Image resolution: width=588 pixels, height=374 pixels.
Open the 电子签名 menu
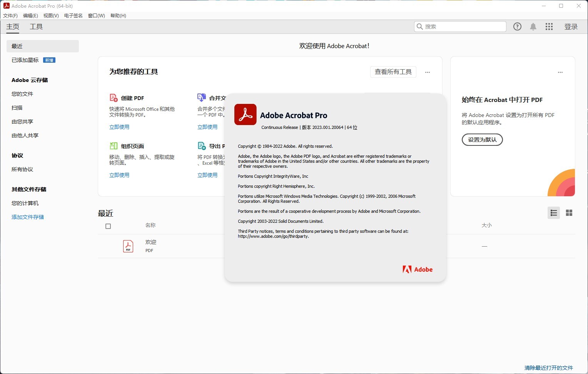click(73, 16)
